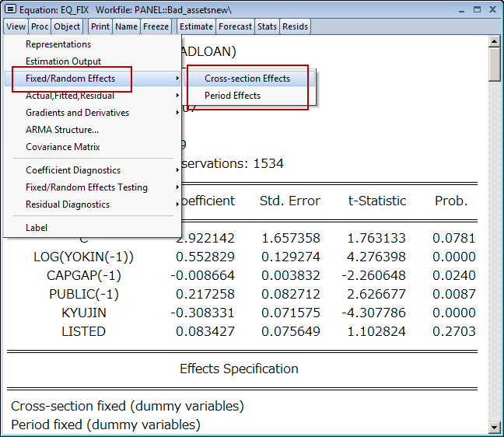Click the scrollbar down arrow

click(x=495, y=427)
